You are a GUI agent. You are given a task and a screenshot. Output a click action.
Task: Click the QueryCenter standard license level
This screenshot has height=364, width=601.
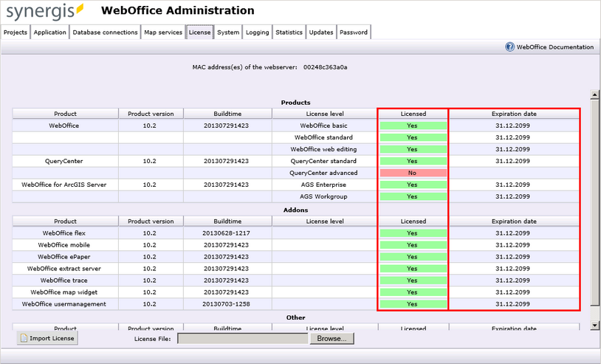coord(324,161)
